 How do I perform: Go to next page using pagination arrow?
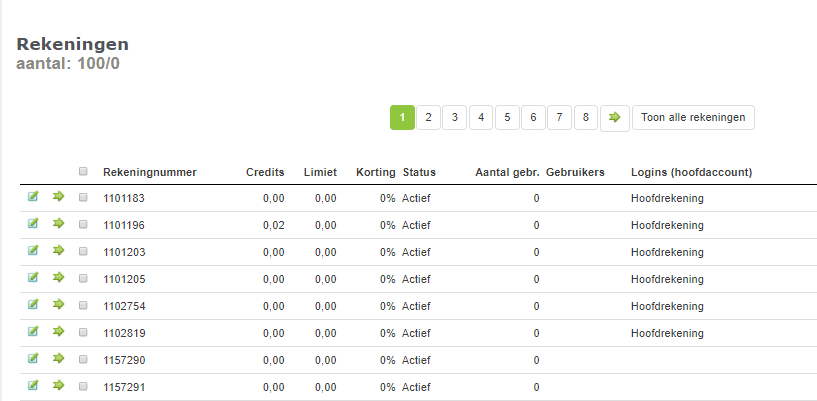point(614,118)
